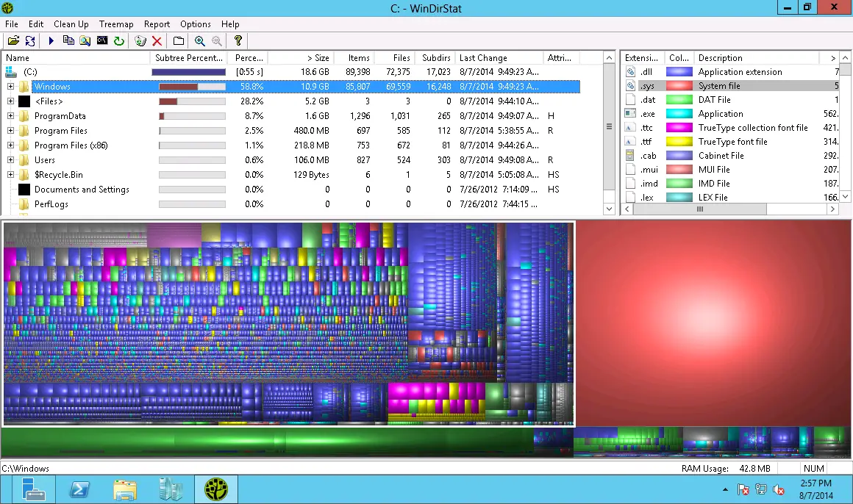The width and height of the screenshot is (853, 504).
Task: Expand the $Recycle.Bin folder node
Action: tap(10, 175)
